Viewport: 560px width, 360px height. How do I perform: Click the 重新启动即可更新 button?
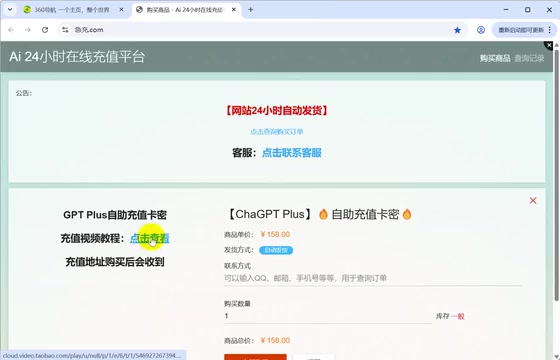[x=520, y=30]
